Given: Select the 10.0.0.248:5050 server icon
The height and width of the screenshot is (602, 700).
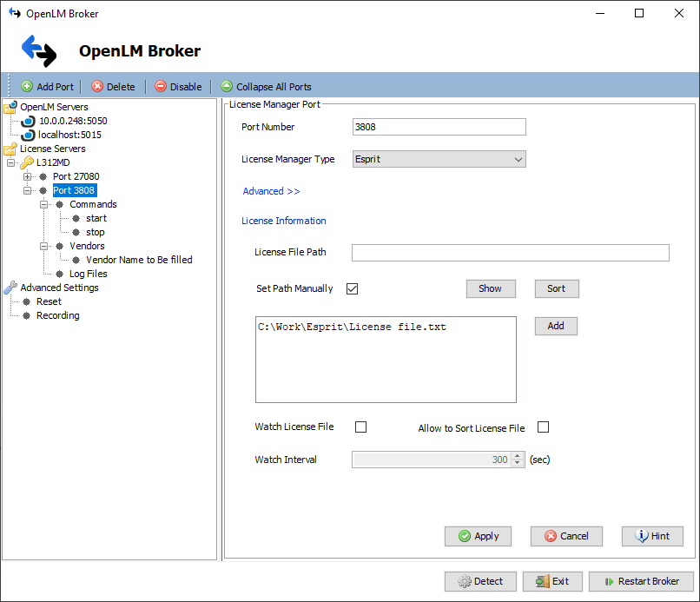Looking at the screenshot, I should point(28,122).
